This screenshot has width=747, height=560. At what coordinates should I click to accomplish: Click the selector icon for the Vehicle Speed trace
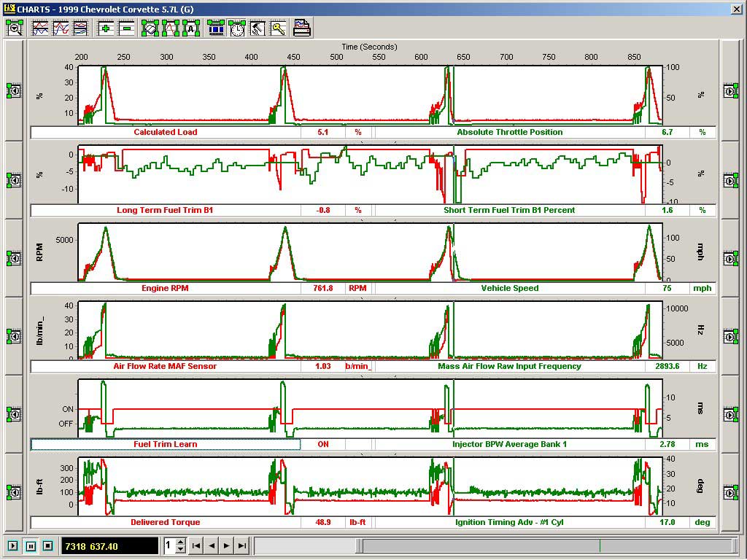(731, 259)
